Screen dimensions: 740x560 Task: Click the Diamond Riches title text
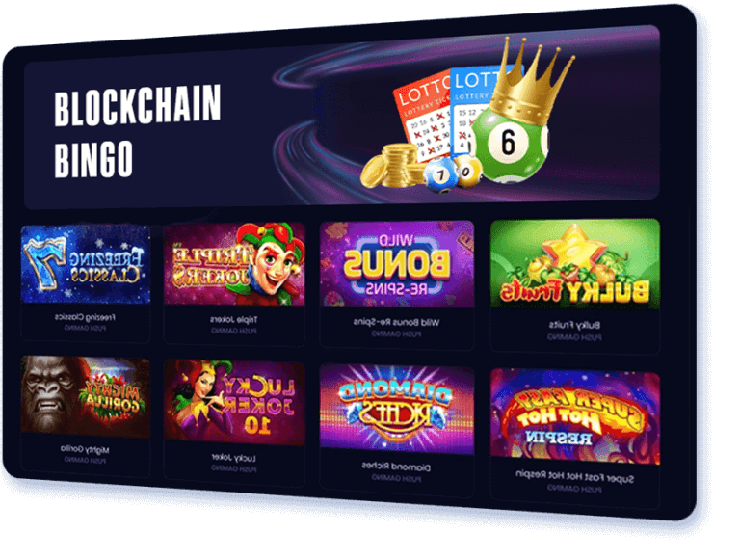(396, 467)
